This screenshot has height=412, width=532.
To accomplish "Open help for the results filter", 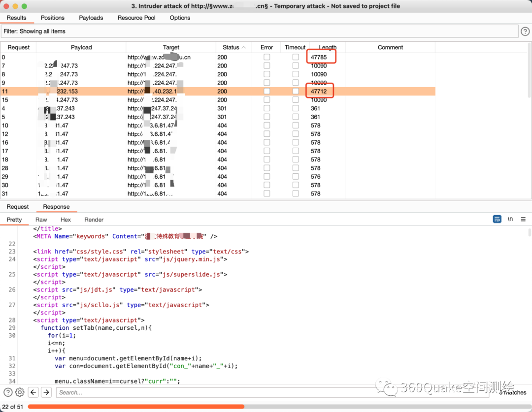I will click(x=525, y=32).
